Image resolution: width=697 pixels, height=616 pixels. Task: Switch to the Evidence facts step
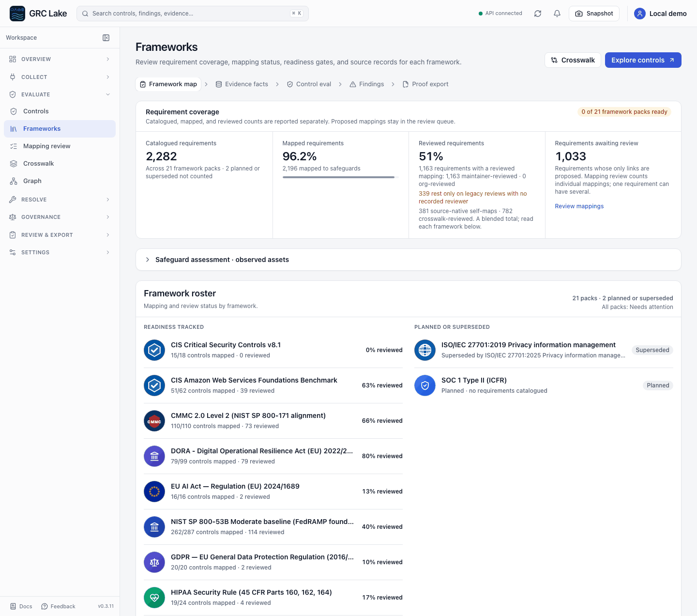pyautogui.click(x=242, y=84)
